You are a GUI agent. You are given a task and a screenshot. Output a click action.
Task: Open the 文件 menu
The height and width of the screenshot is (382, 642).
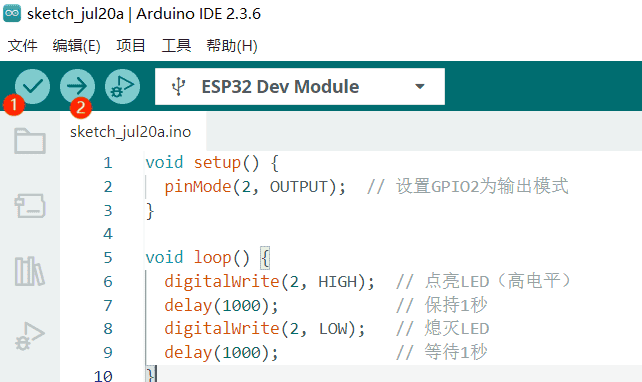(x=23, y=45)
